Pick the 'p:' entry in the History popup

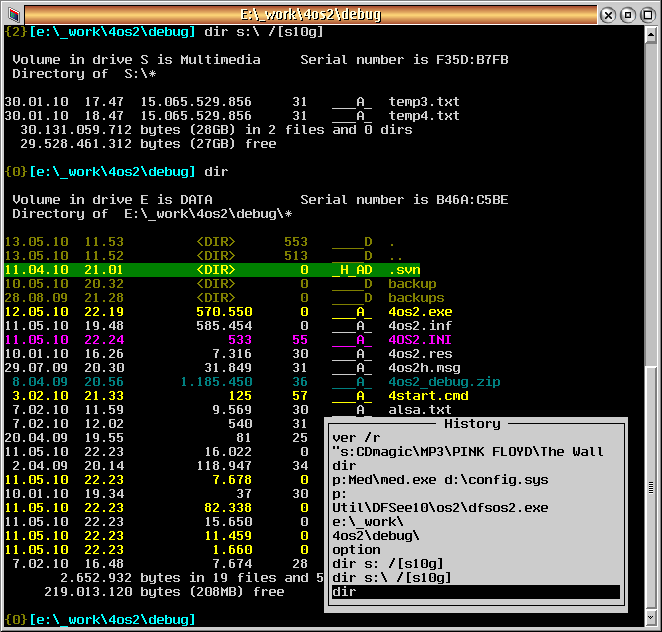tap(340, 494)
